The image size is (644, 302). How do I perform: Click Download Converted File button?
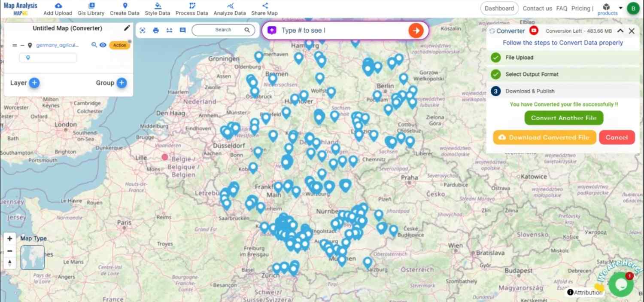544,137
